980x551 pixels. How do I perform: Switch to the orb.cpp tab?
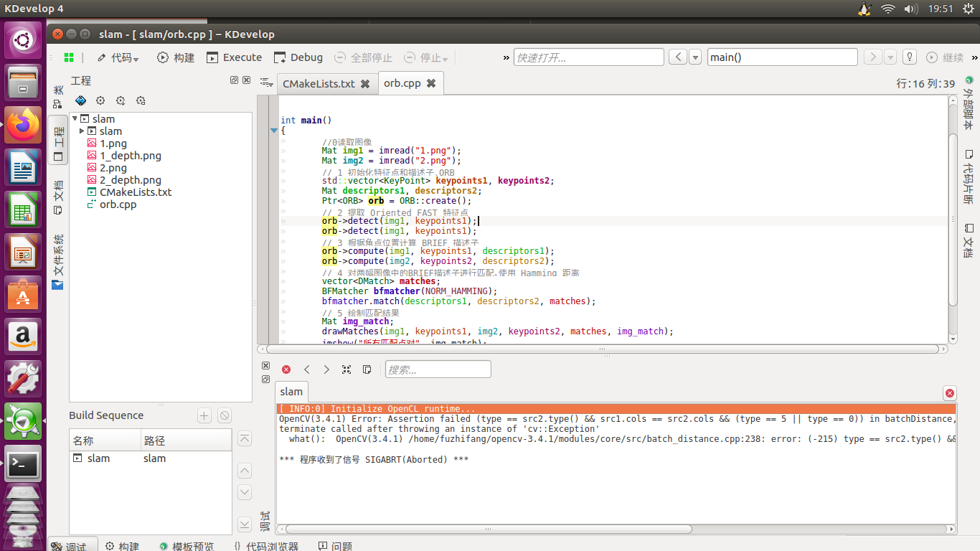pyautogui.click(x=402, y=83)
